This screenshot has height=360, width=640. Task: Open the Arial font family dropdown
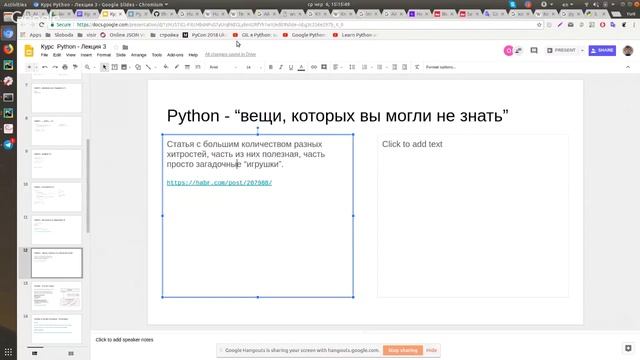tap(223, 67)
